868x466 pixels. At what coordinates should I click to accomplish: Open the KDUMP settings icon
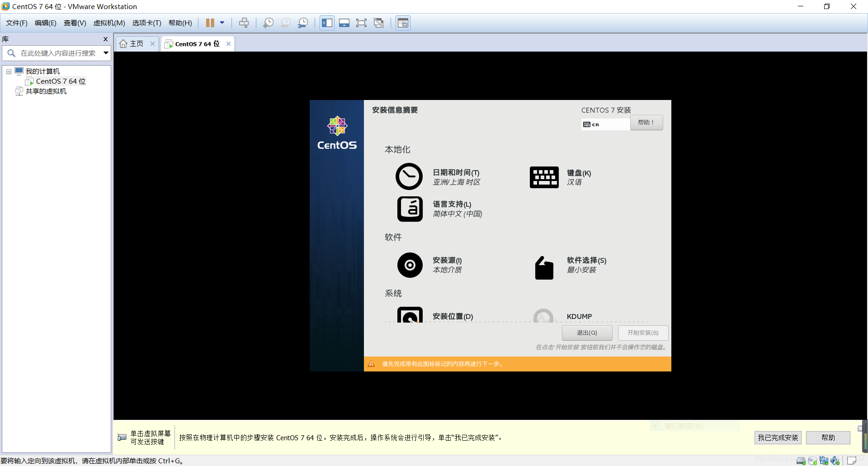coord(543,315)
